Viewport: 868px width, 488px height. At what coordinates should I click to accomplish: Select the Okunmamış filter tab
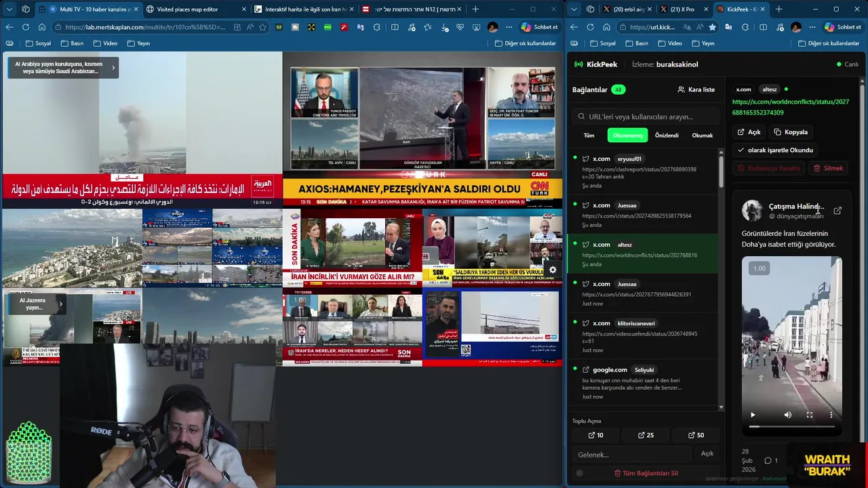(x=627, y=136)
